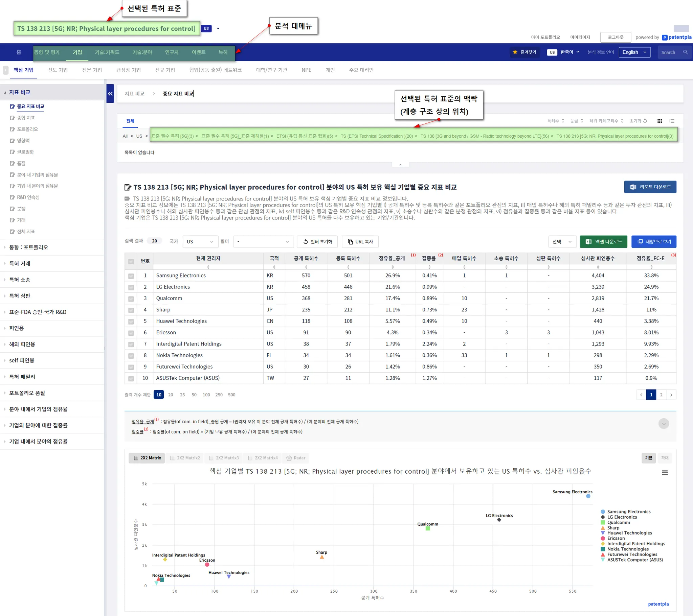This screenshot has width=693, height=616.
Task: Click the 리포트 다운로드 button
Action: [650, 187]
